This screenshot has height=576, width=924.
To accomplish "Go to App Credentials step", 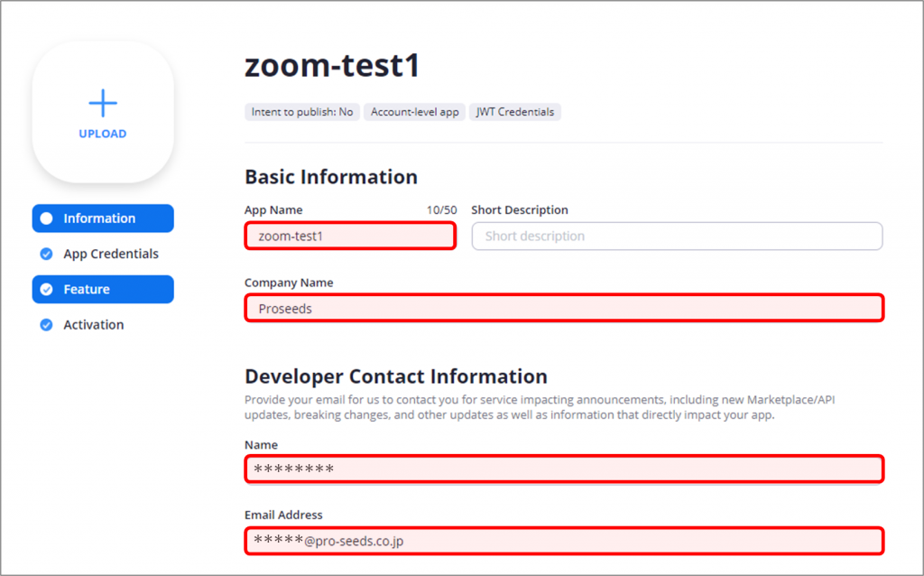I will click(x=110, y=254).
